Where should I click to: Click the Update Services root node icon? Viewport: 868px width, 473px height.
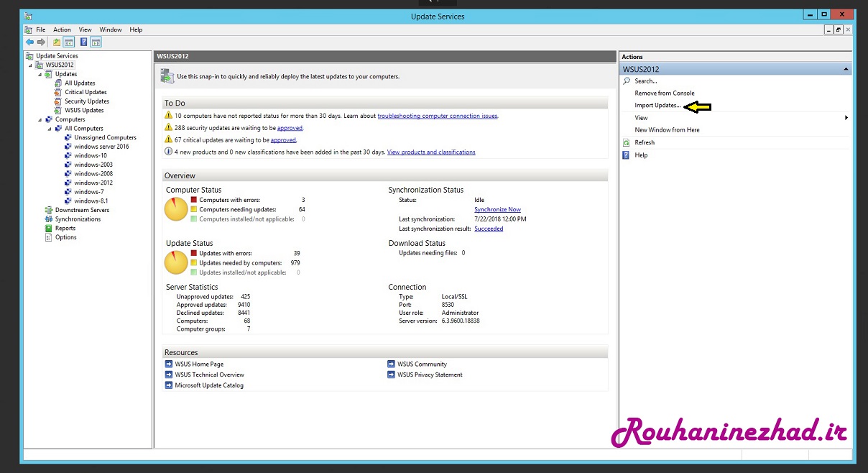(29, 56)
